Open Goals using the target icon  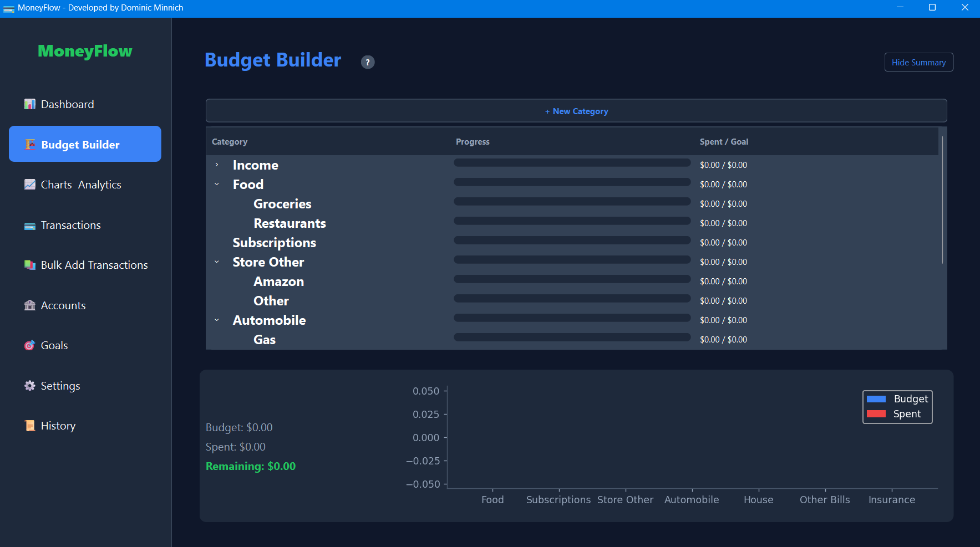click(x=29, y=345)
